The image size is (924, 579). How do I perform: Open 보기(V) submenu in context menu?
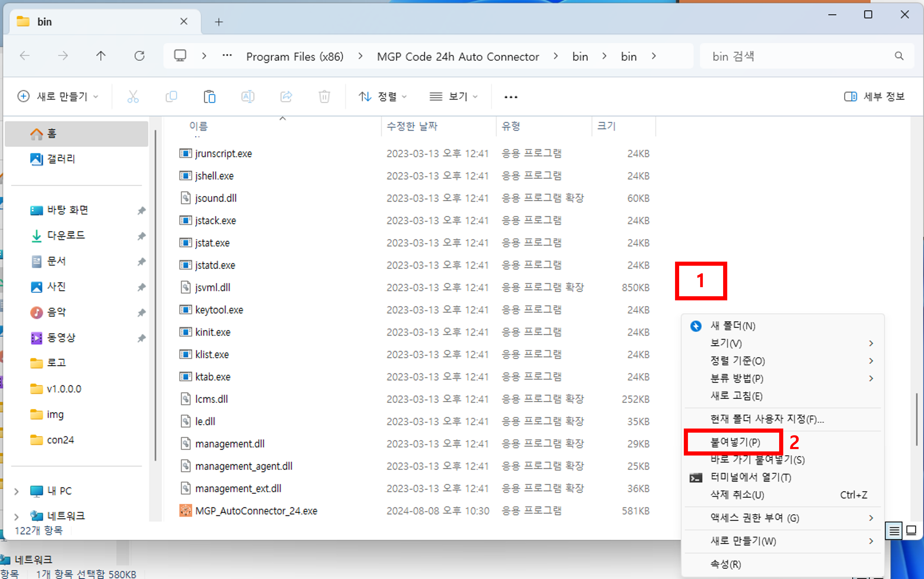point(783,343)
